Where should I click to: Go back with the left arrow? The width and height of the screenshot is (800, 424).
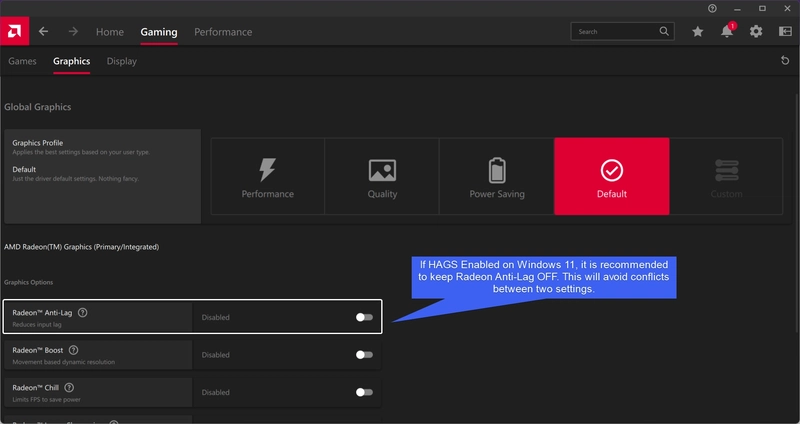43,32
